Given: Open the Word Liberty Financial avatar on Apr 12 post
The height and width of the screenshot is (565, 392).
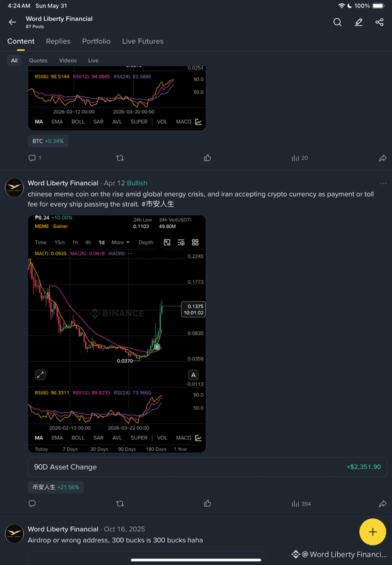Looking at the screenshot, I should click(15, 187).
